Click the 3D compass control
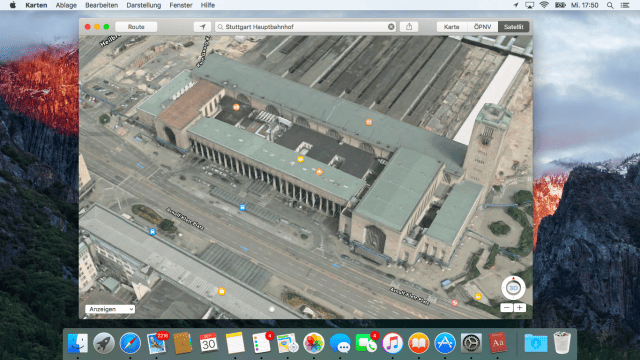The height and width of the screenshot is (360, 640). point(513,288)
